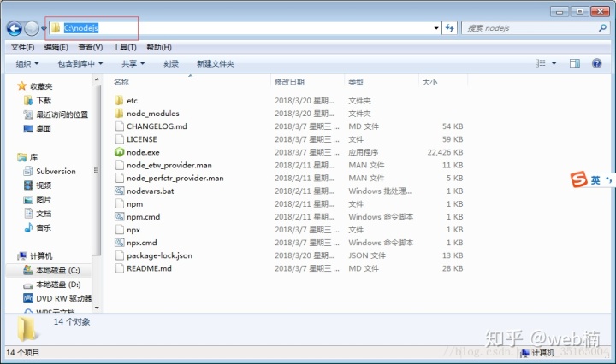
Task: Open 最近访问的位置 in sidebar
Action: 62,114
